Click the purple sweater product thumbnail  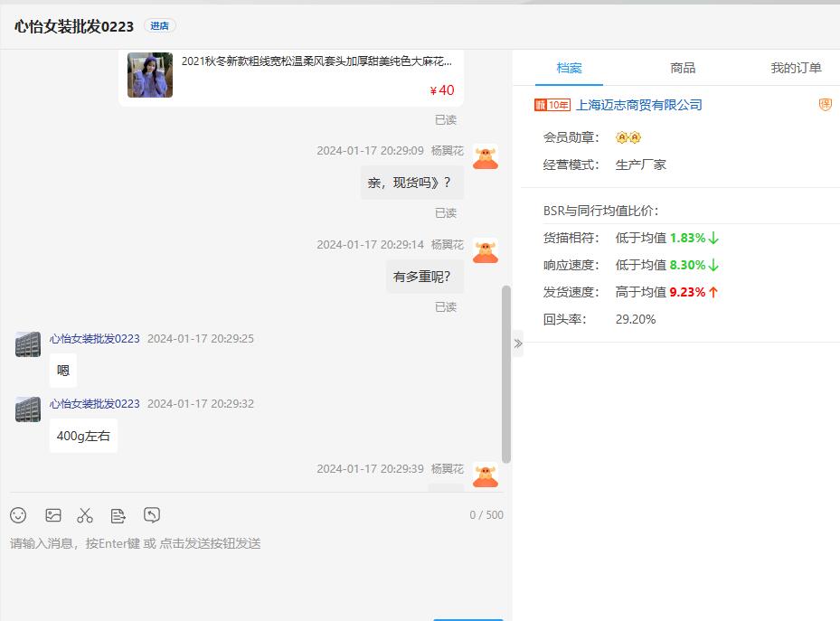(150, 75)
